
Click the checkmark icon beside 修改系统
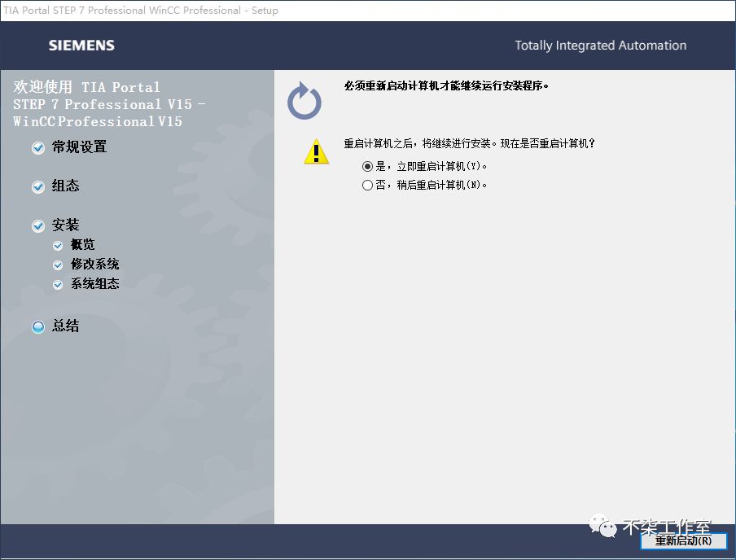pyautogui.click(x=58, y=265)
